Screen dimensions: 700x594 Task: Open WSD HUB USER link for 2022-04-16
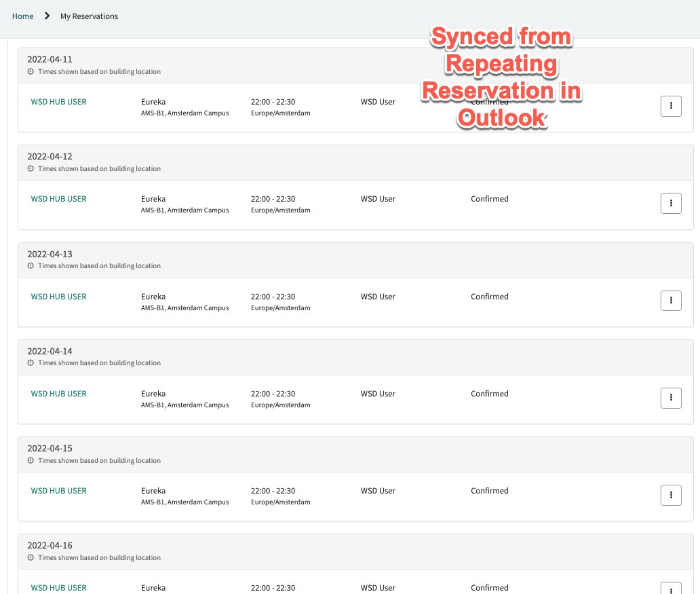coord(58,588)
